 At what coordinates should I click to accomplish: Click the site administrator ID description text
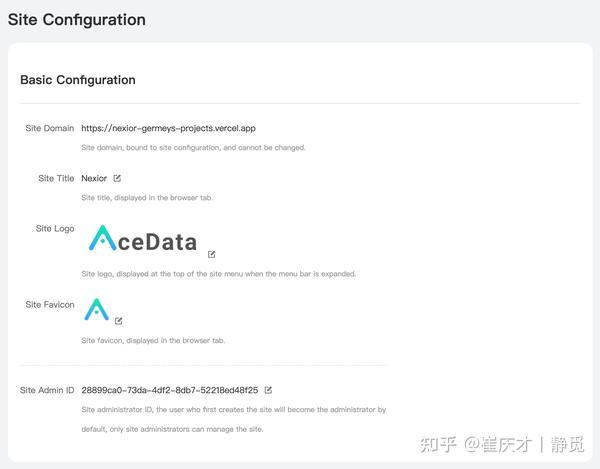point(234,419)
